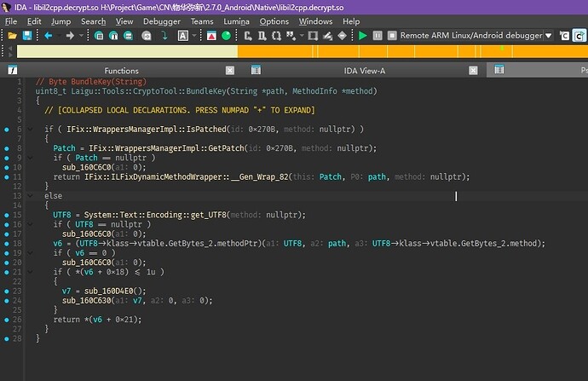Toggle breakpoint dot on line 11
Screen dimensions: 588x381
click(6, 177)
